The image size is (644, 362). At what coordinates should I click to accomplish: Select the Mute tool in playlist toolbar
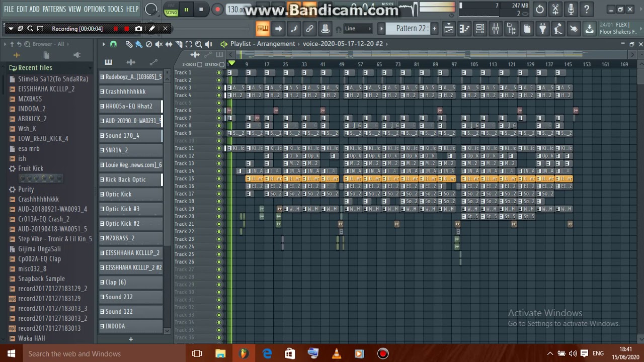coord(159,44)
